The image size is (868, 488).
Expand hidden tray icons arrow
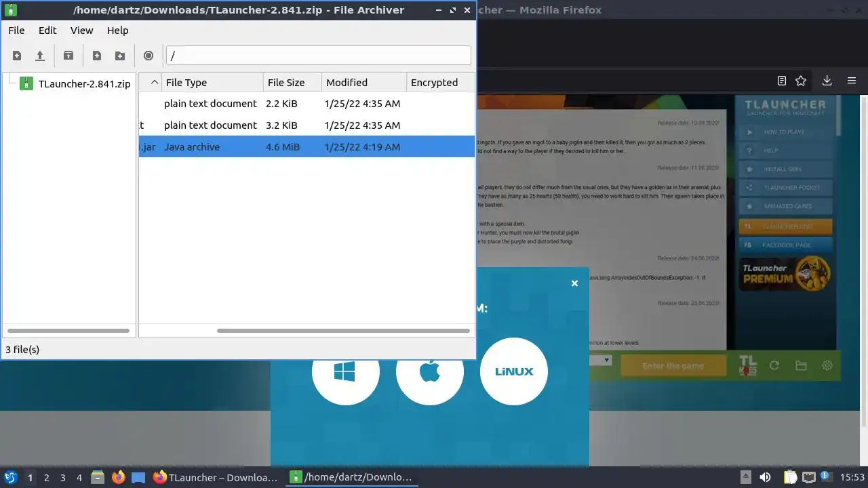tap(745, 477)
